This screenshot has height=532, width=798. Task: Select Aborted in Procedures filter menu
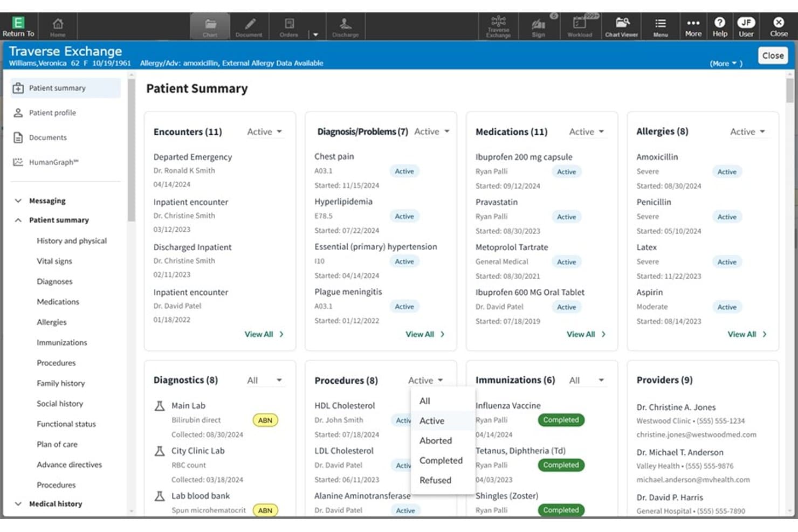coord(443,440)
